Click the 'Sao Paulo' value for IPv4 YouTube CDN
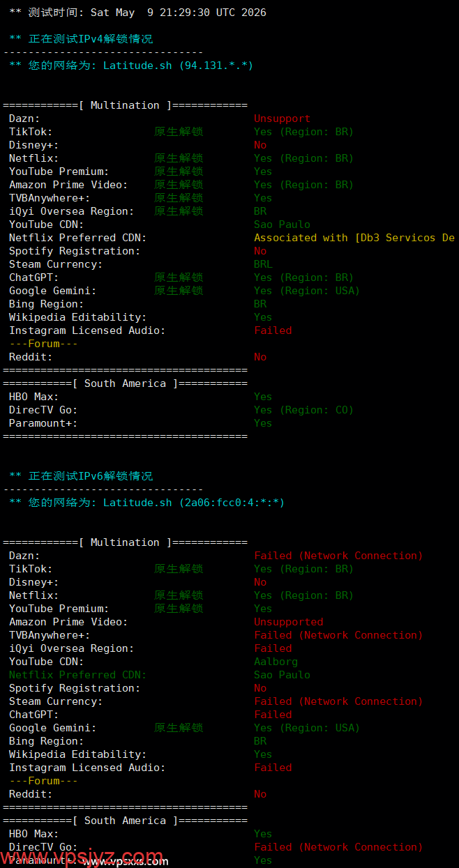This screenshot has height=868, width=459. pyautogui.click(x=282, y=224)
